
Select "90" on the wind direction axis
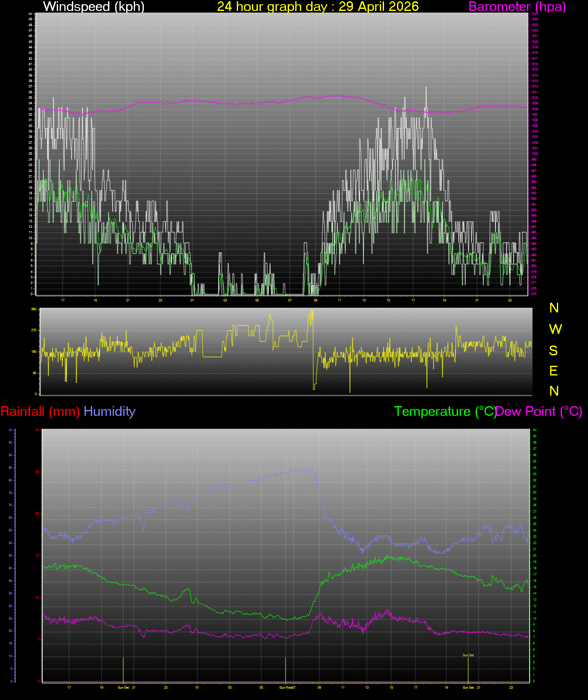coord(35,373)
